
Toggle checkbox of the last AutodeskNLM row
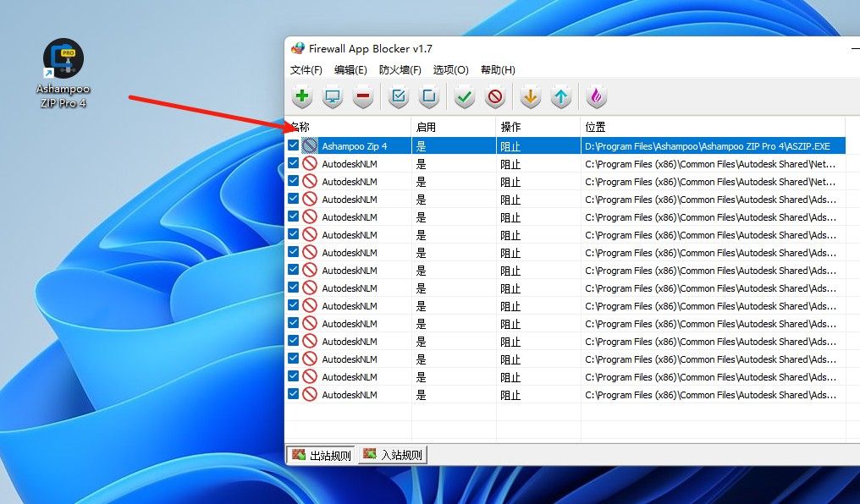[294, 394]
